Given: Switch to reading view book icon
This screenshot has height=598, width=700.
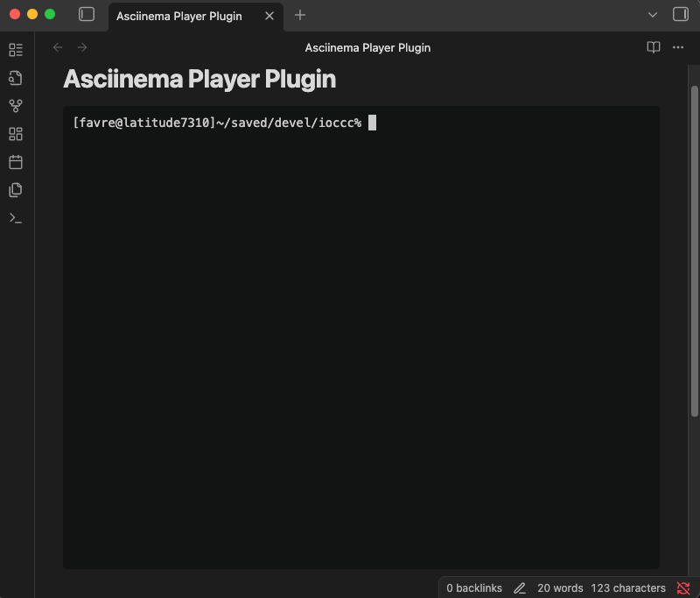Looking at the screenshot, I should click(653, 47).
